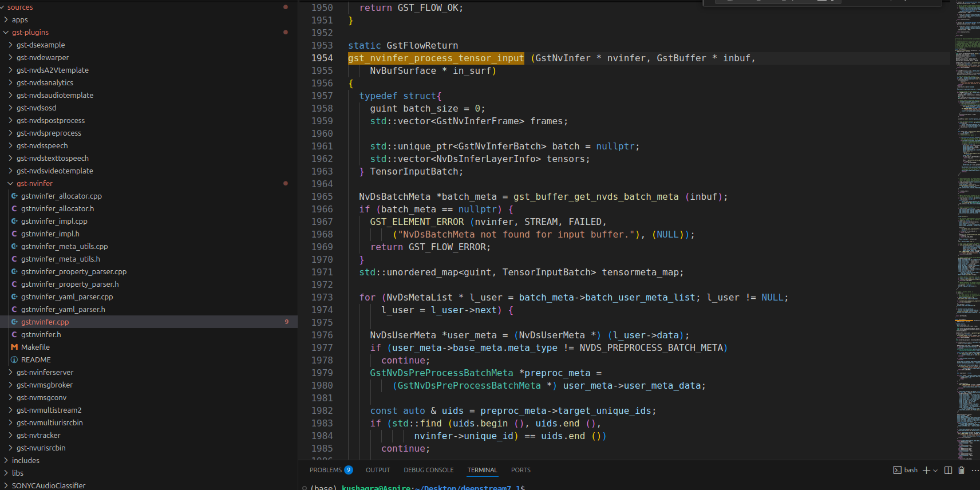Click NVDS_PREPROCESS_BATCH_META on line 1977
This screenshot has height=490, width=980.
point(651,347)
